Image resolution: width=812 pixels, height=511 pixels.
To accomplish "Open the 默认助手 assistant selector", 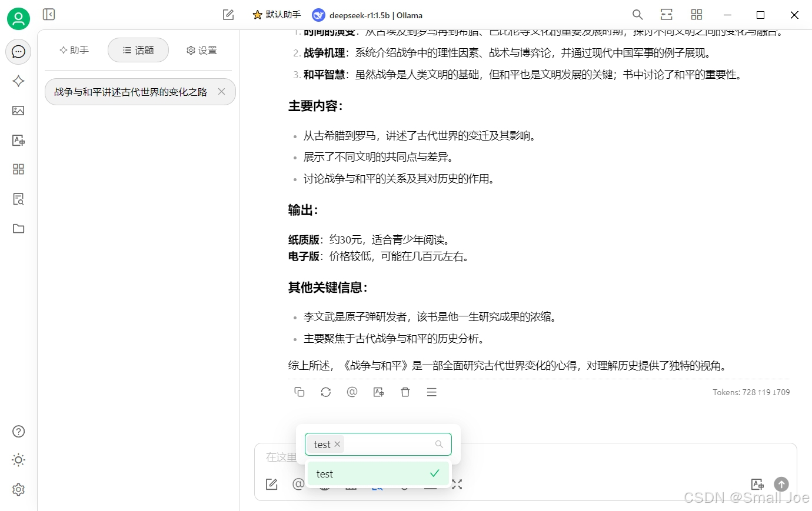I will point(276,15).
